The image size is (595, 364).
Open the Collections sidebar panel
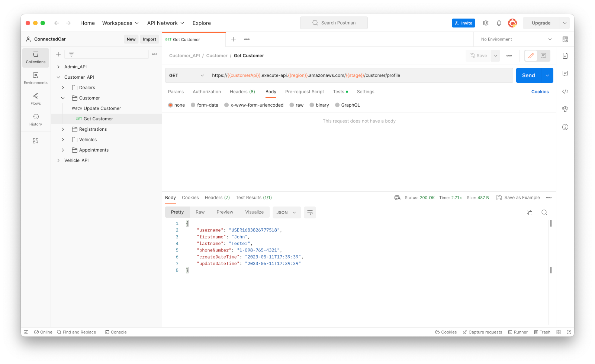pyautogui.click(x=36, y=58)
